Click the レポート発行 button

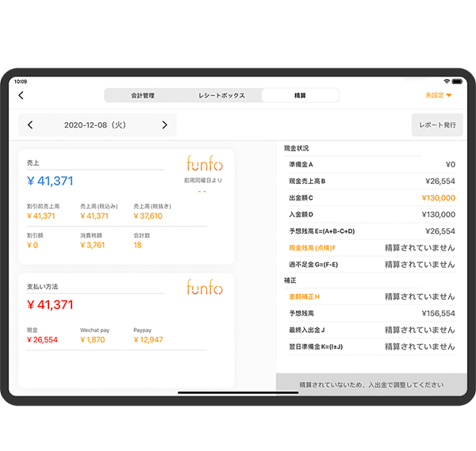tap(437, 125)
